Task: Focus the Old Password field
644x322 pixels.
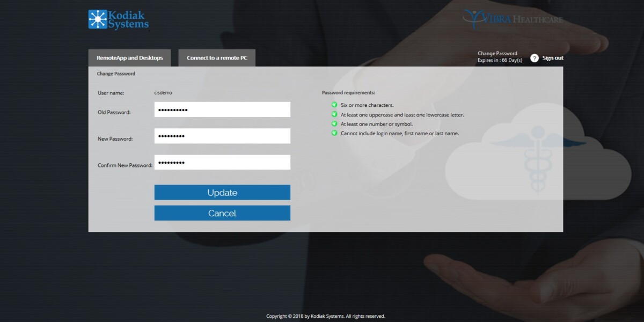Action: coord(222,109)
